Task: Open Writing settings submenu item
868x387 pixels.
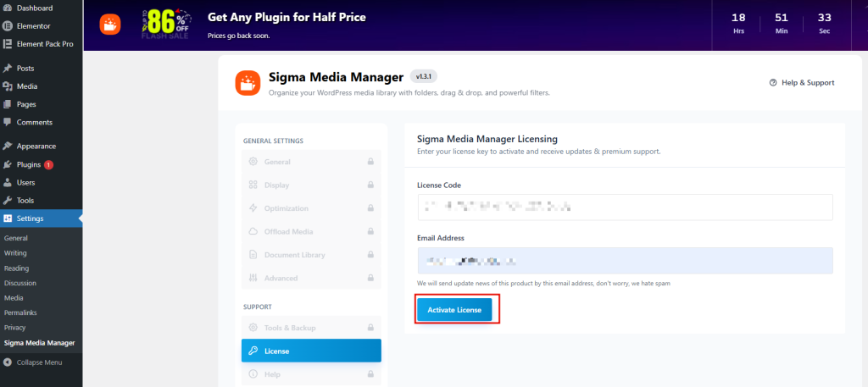Action: pos(15,253)
